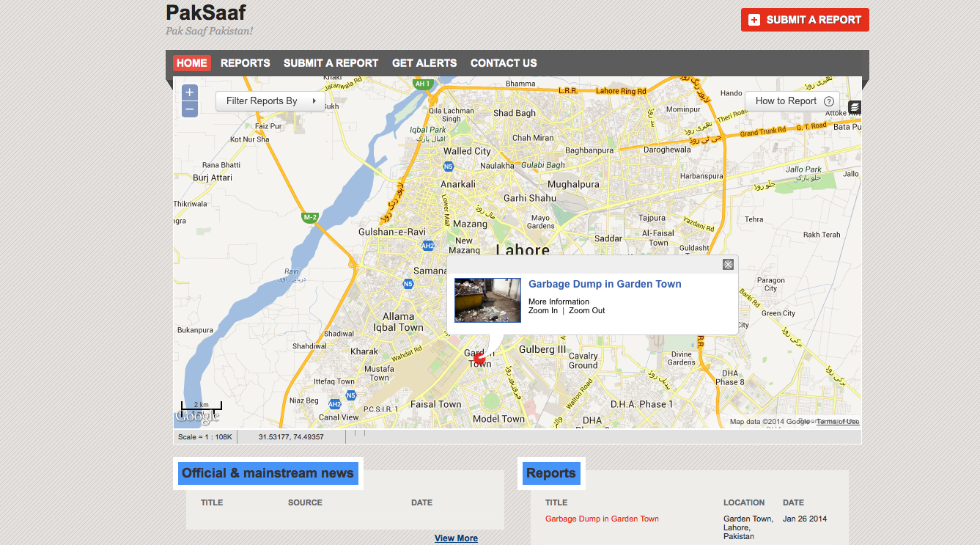Click Garden Town, Lahore, Pakistan location cell
The width and height of the screenshot is (980, 545).
tap(748, 527)
